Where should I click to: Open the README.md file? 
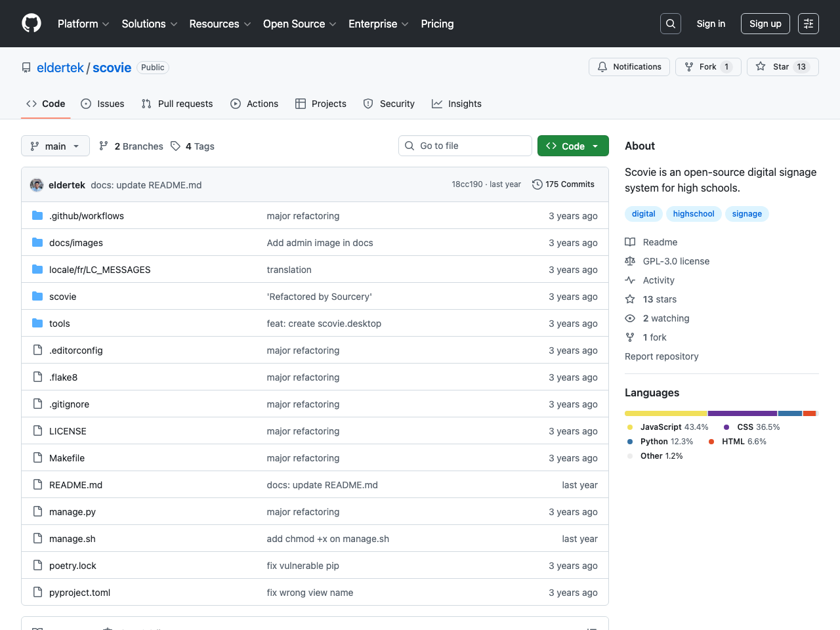coord(75,485)
